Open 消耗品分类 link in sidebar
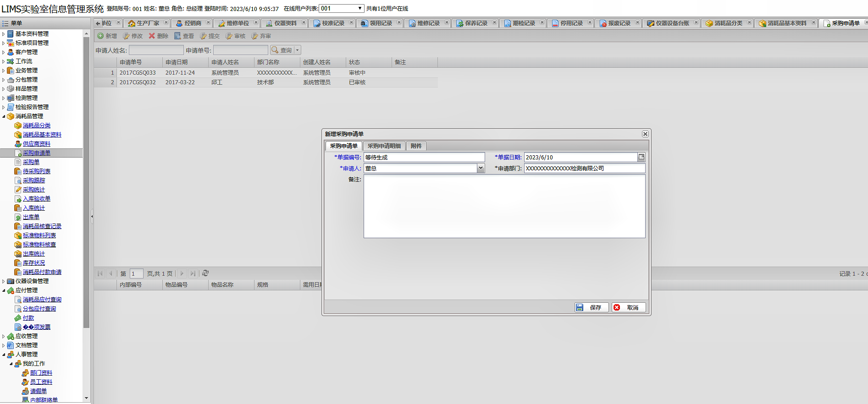The width and height of the screenshot is (868, 404). 37,126
